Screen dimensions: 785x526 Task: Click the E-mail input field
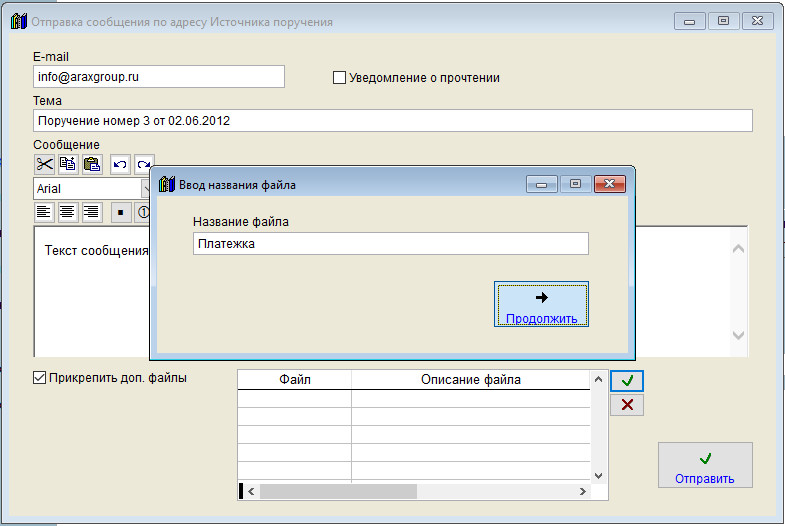159,77
